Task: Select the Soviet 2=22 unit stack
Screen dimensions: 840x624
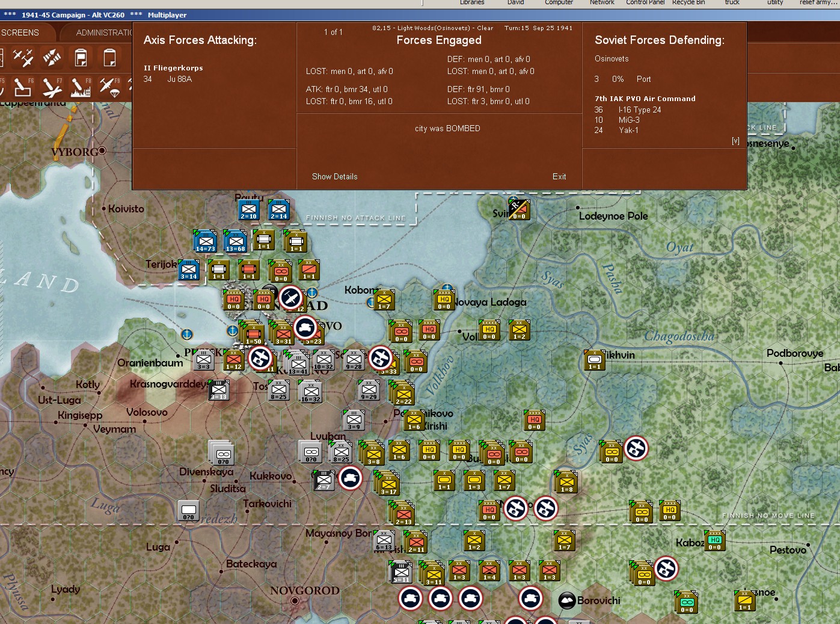Action: coord(403,394)
